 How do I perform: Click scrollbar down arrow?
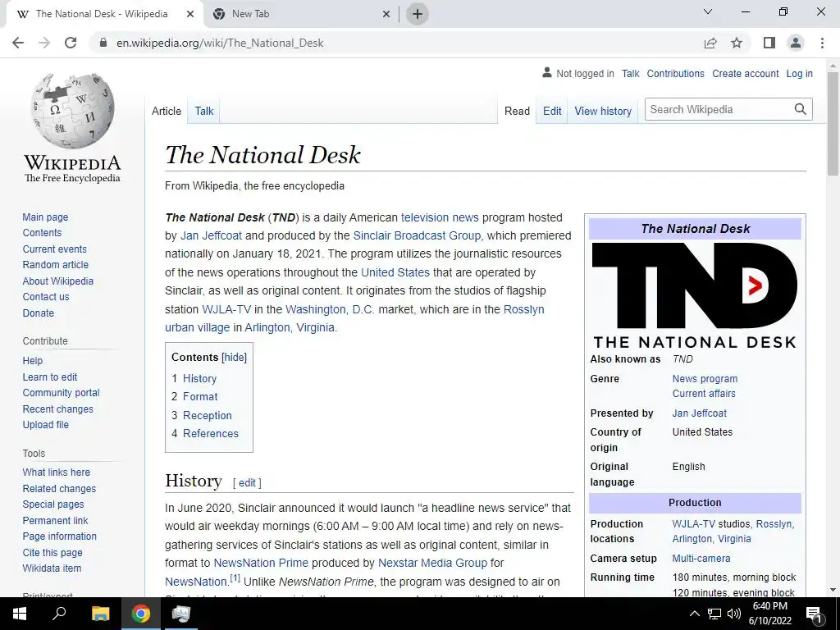click(x=833, y=590)
